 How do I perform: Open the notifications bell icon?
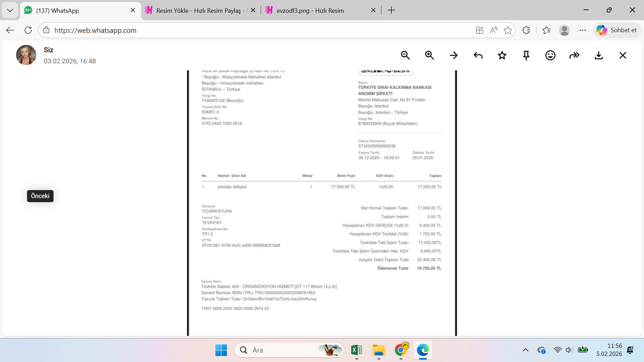pyautogui.click(x=630, y=350)
